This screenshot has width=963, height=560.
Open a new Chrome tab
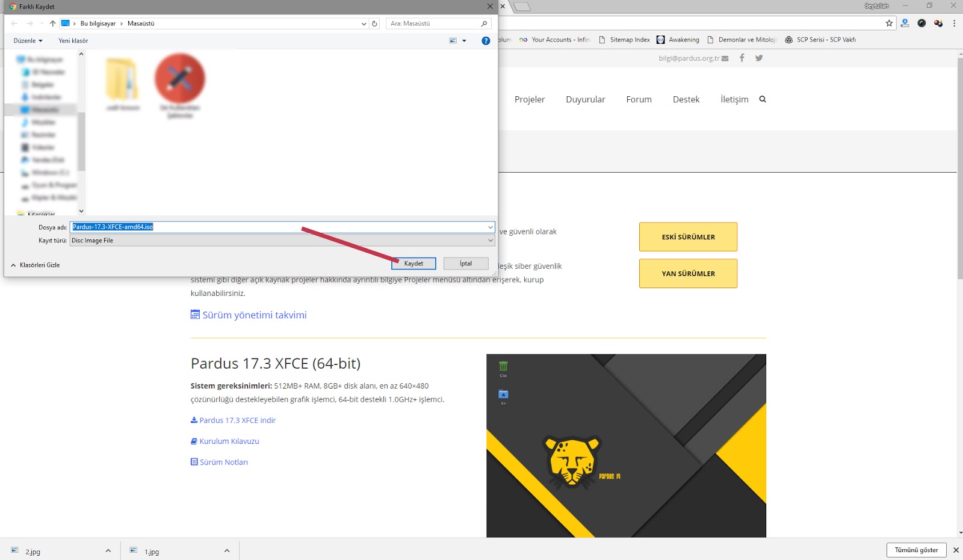(x=522, y=7)
